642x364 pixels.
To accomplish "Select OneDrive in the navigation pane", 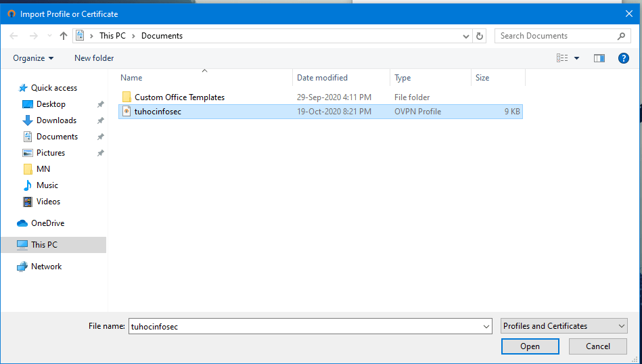I will pos(47,223).
